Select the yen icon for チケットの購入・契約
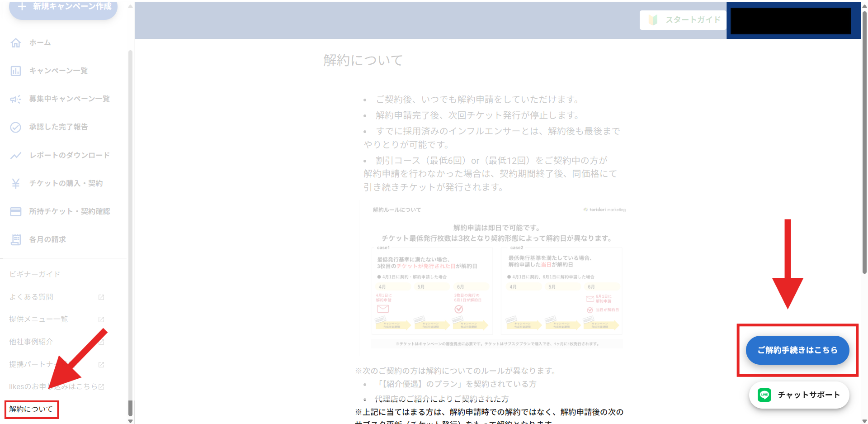The height and width of the screenshot is (424, 868). tap(16, 183)
